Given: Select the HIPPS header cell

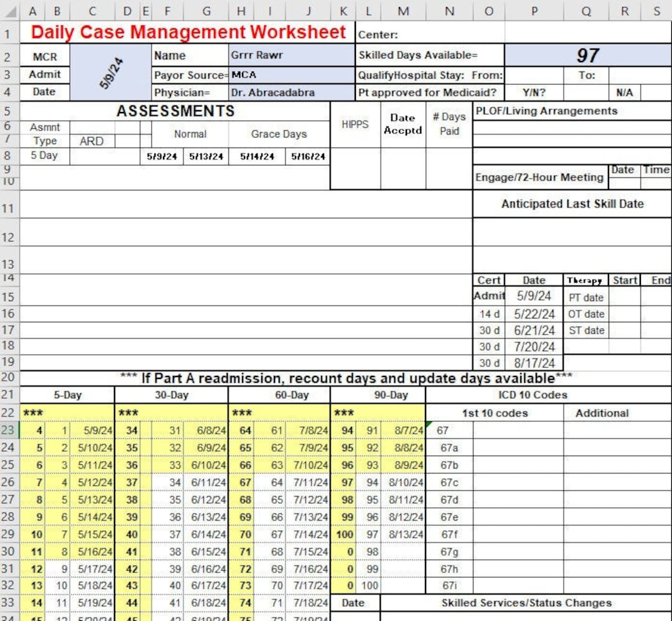Looking at the screenshot, I should tap(355, 124).
